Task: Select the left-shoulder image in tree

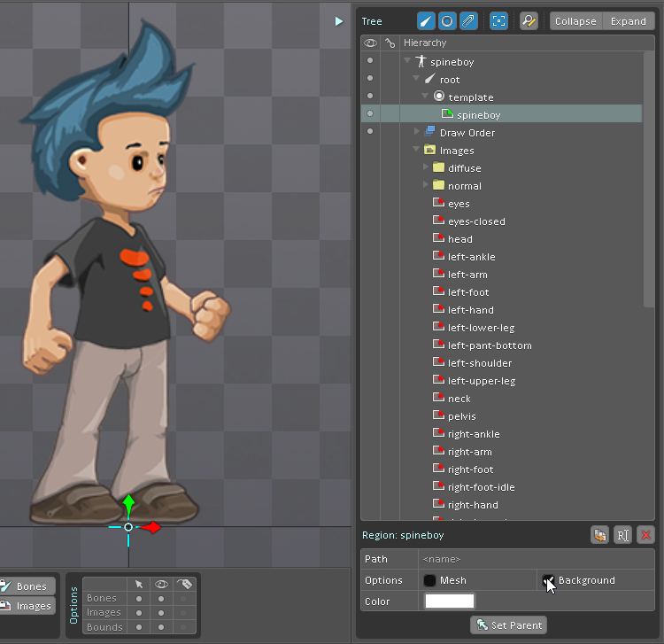Action: pos(480,363)
